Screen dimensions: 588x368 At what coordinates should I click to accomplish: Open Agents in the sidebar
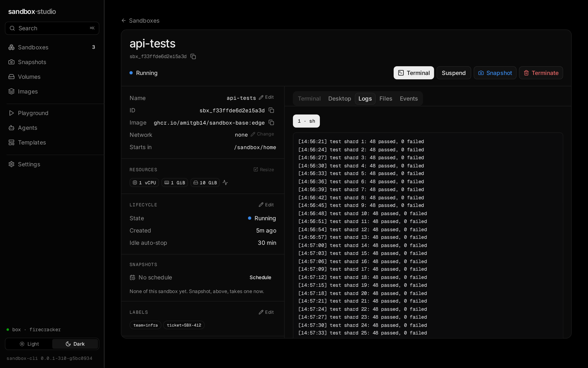[x=52, y=128]
